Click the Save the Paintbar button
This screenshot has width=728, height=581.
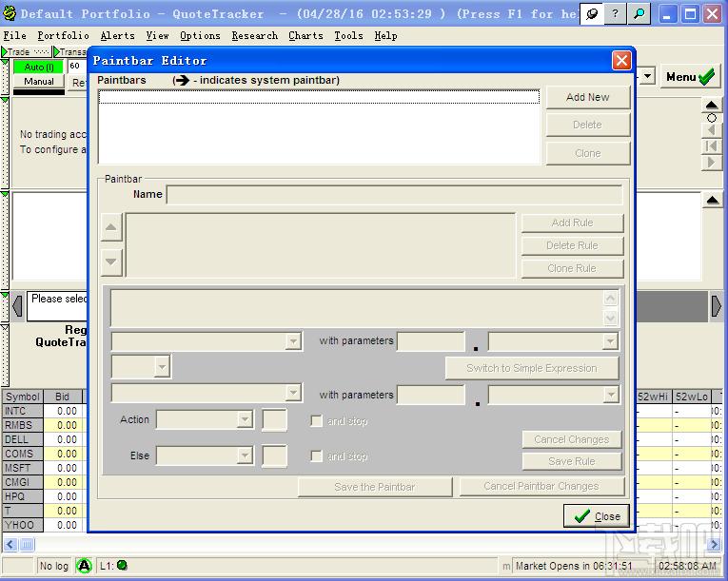coord(375,487)
